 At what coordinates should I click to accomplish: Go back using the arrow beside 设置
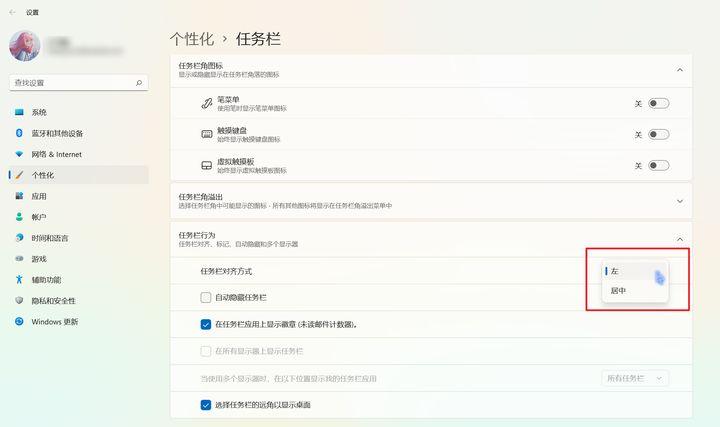12,12
